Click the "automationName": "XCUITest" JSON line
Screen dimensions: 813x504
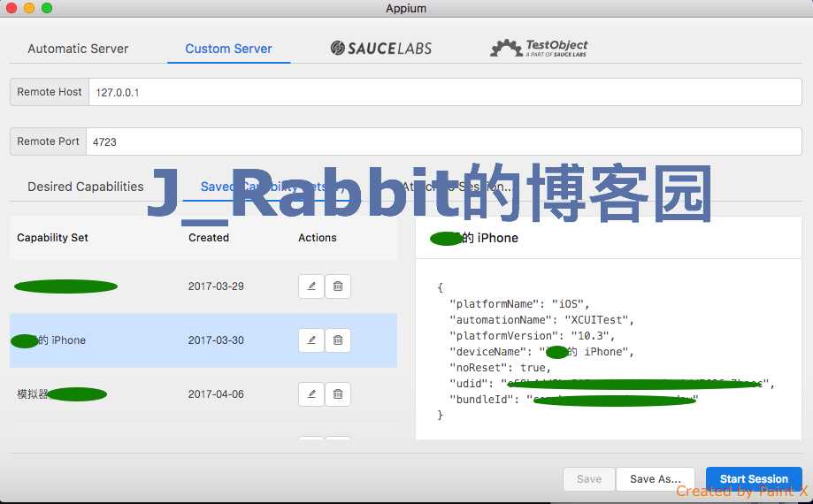541,320
